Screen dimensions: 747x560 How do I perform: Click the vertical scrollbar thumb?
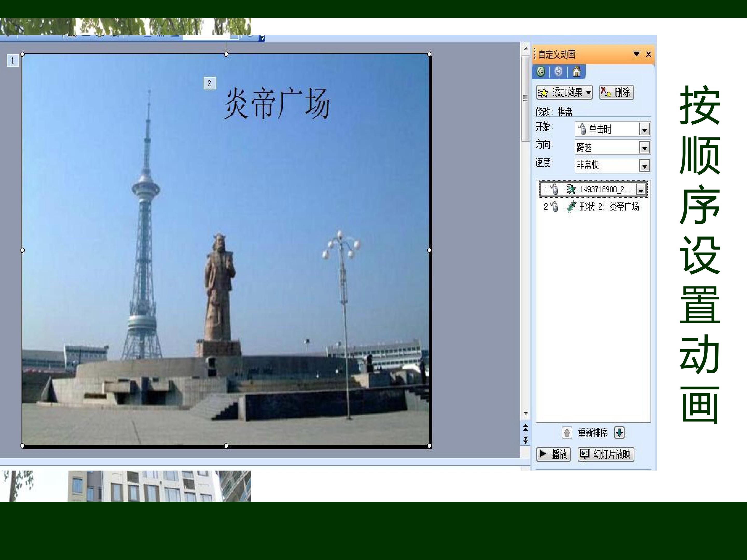pyautogui.click(x=525, y=99)
